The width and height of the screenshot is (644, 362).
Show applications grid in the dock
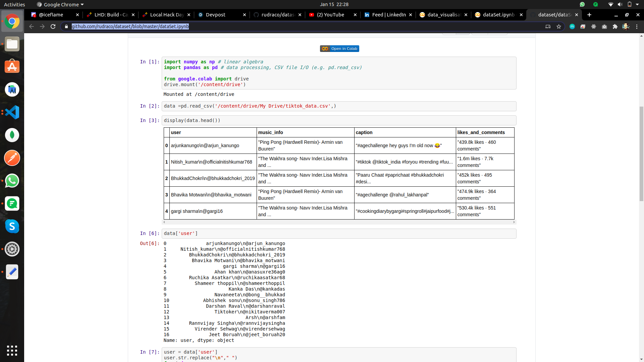coord(12,351)
